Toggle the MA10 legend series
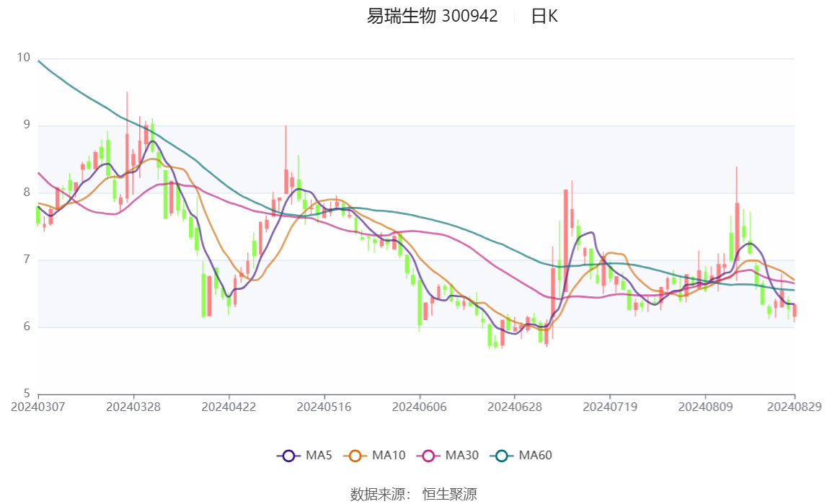 coord(374,456)
